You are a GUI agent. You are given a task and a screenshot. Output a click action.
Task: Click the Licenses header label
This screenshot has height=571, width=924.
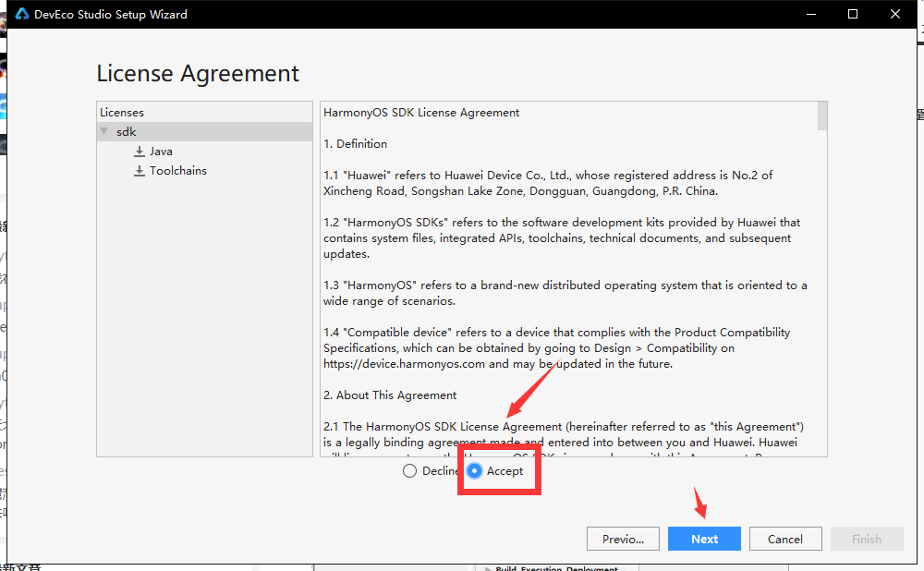click(122, 112)
